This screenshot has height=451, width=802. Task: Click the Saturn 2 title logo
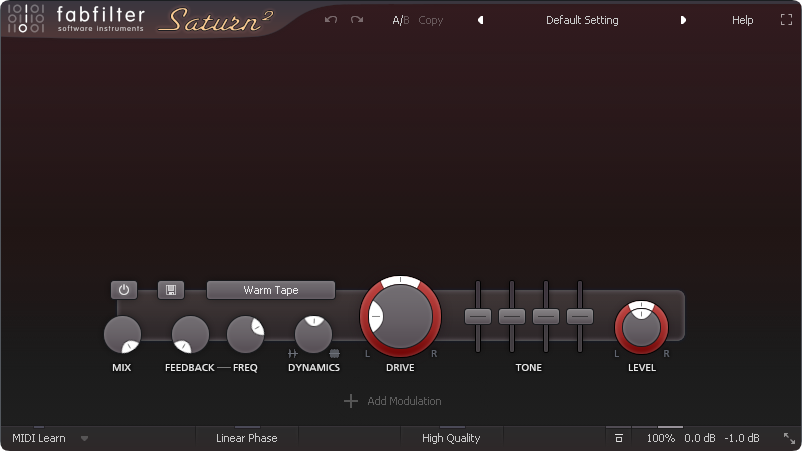click(215, 20)
